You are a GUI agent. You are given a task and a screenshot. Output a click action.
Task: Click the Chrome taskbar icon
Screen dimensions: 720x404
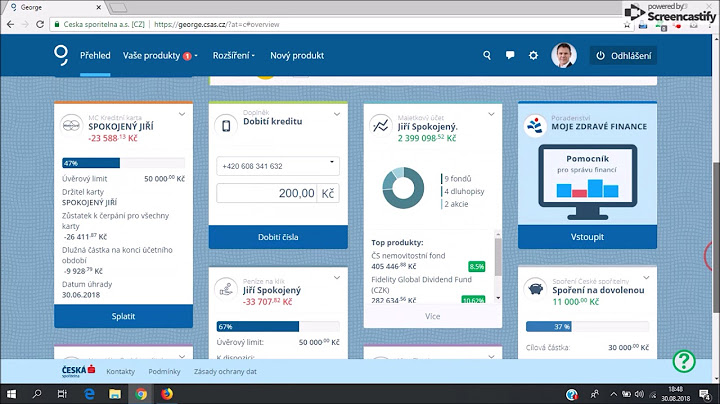pyautogui.click(x=141, y=394)
